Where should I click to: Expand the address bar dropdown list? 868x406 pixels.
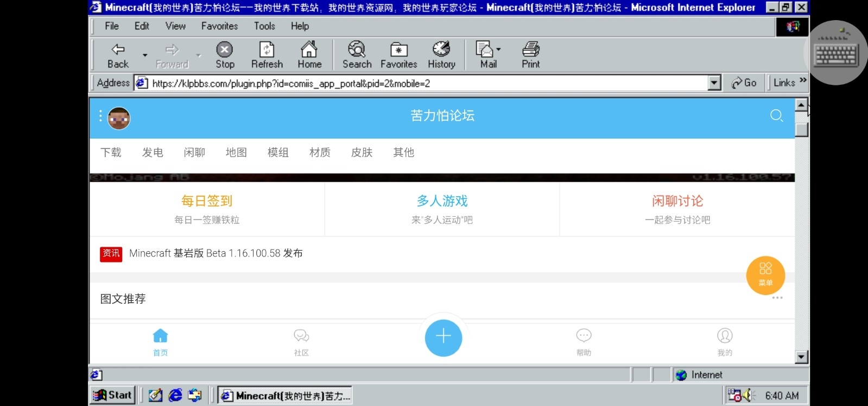pos(715,83)
